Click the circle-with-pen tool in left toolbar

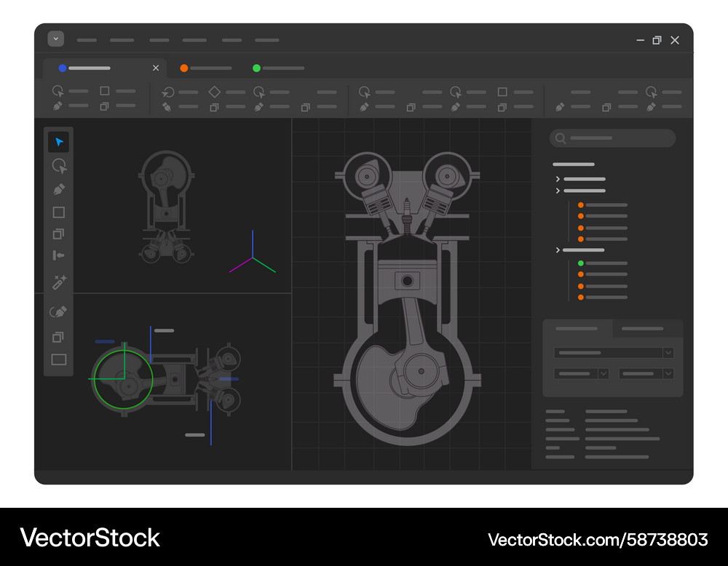58,312
